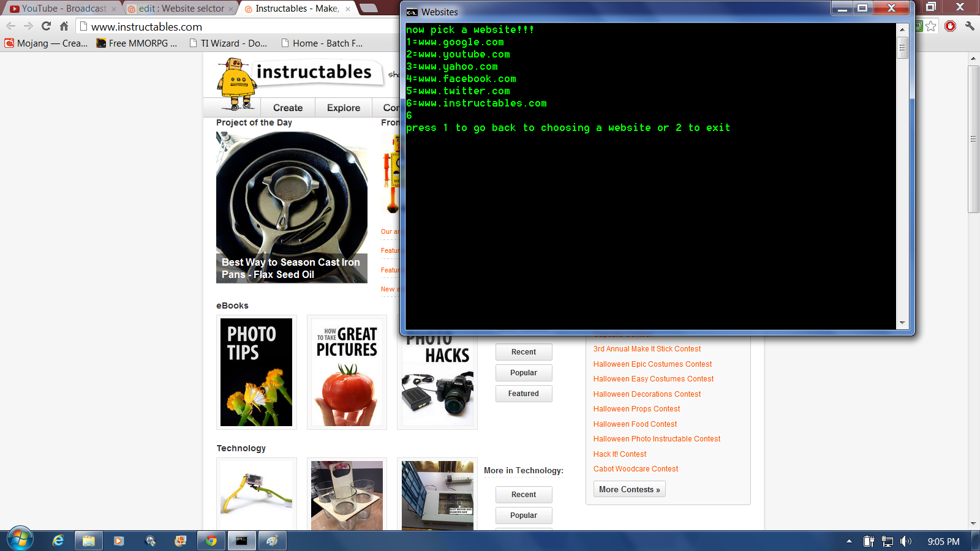Close the YouTube Broadcast tab
The width and height of the screenshot is (980, 551).
coord(114,9)
